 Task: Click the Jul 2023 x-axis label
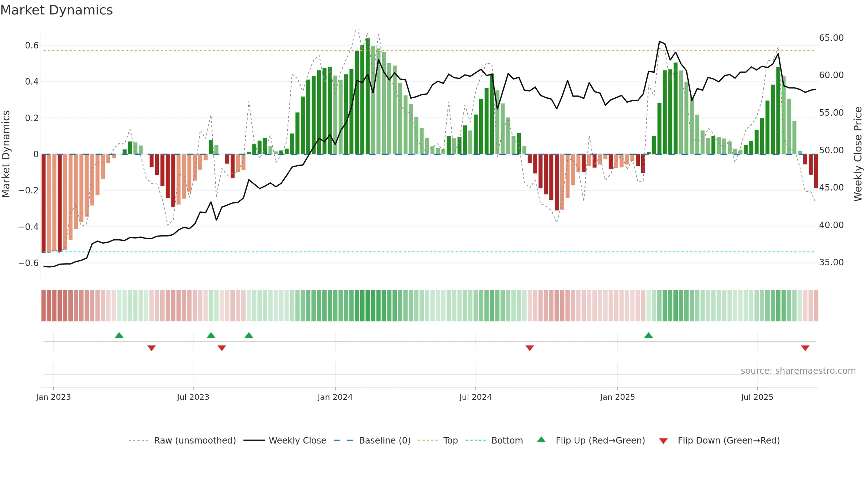[x=193, y=397]
